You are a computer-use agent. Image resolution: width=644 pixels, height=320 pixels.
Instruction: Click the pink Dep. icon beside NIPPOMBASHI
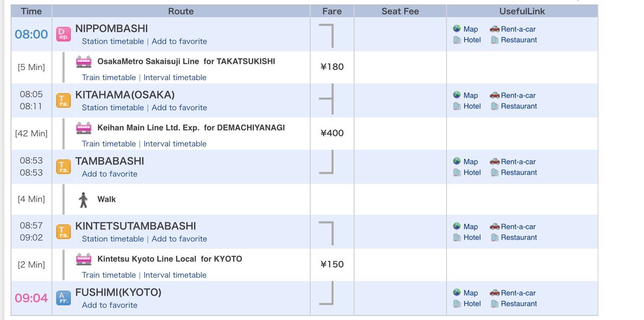(63, 34)
